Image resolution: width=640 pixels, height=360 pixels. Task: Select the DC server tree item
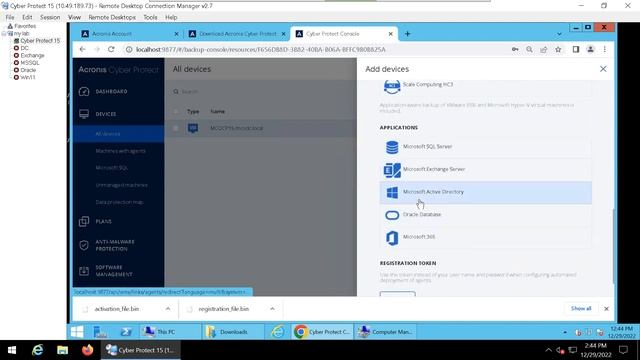[24, 48]
